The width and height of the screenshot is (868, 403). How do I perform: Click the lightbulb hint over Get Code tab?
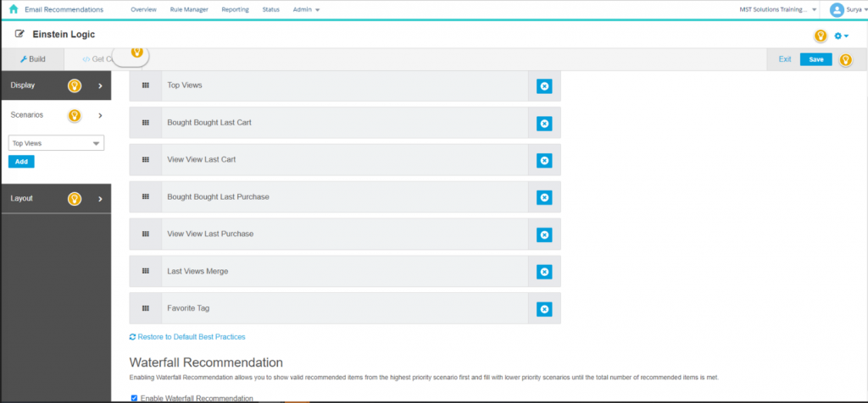pos(136,52)
